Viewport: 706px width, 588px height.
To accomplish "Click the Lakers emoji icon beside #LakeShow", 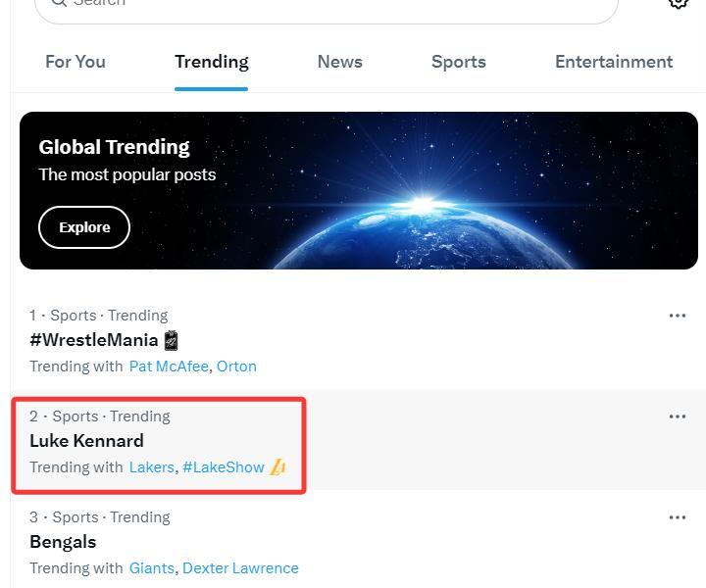I will click(x=277, y=467).
